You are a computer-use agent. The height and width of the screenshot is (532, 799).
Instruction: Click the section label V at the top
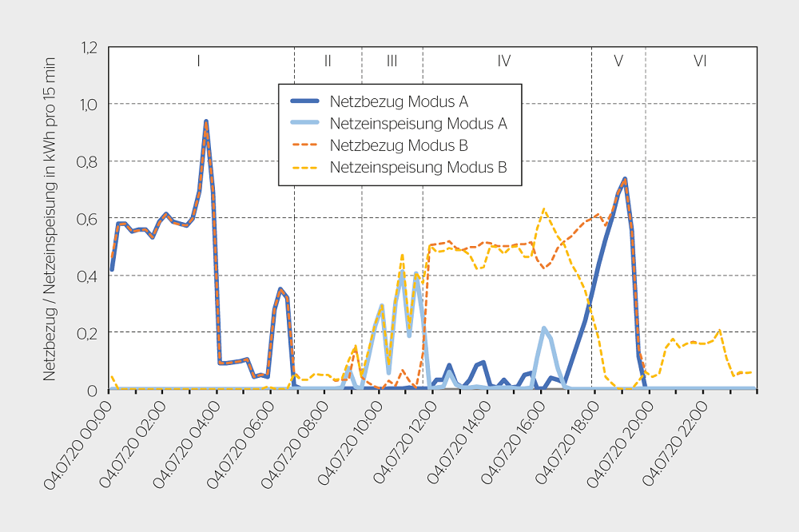pos(618,61)
